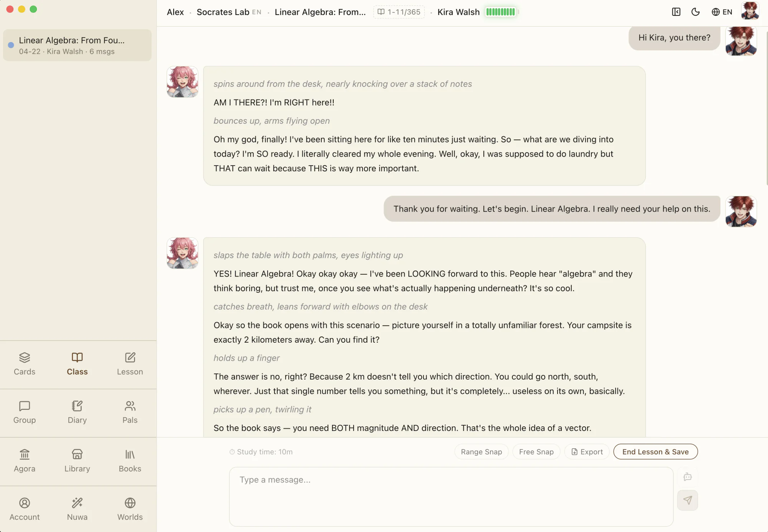Screen dimensions: 768x532
Task: Toggle dark mode moon icon
Action: [695, 12]
